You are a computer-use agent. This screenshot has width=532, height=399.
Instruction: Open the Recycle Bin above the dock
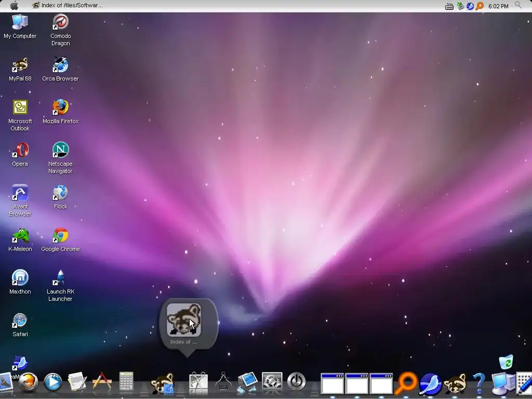(506, 362)
